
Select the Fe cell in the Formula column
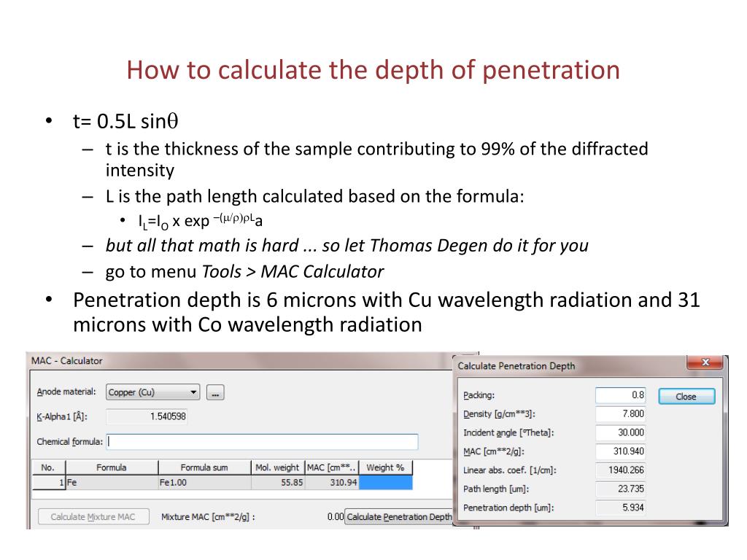coord(112,483)
